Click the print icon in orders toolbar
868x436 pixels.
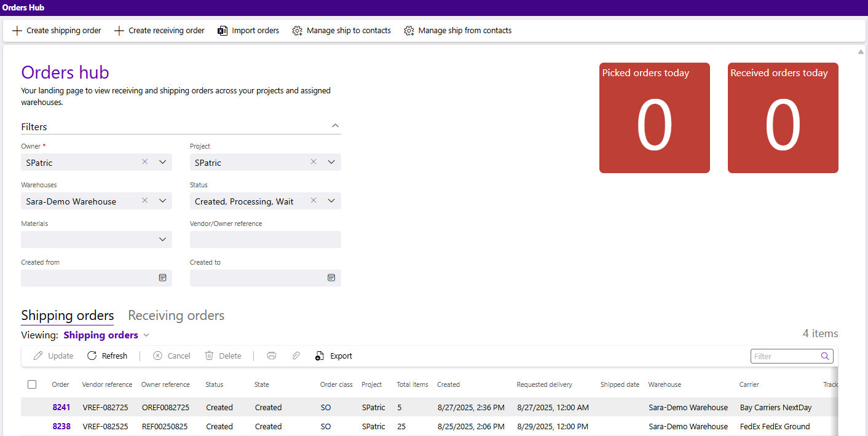(x=272, y=356)
